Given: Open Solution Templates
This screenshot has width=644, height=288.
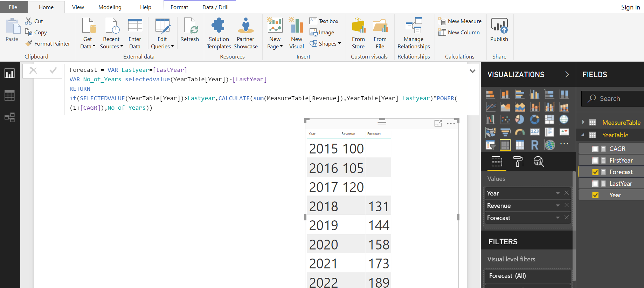Looking at the screenshot, I should tap(219, 33).
